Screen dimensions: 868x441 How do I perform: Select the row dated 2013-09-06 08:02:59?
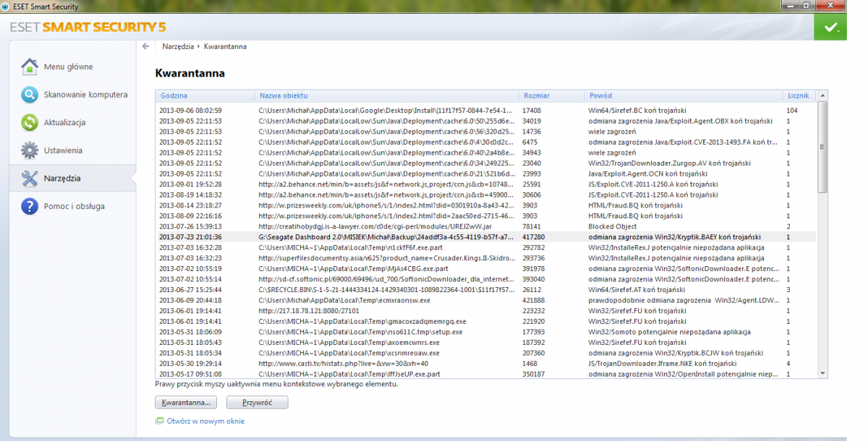coord(486,111)
